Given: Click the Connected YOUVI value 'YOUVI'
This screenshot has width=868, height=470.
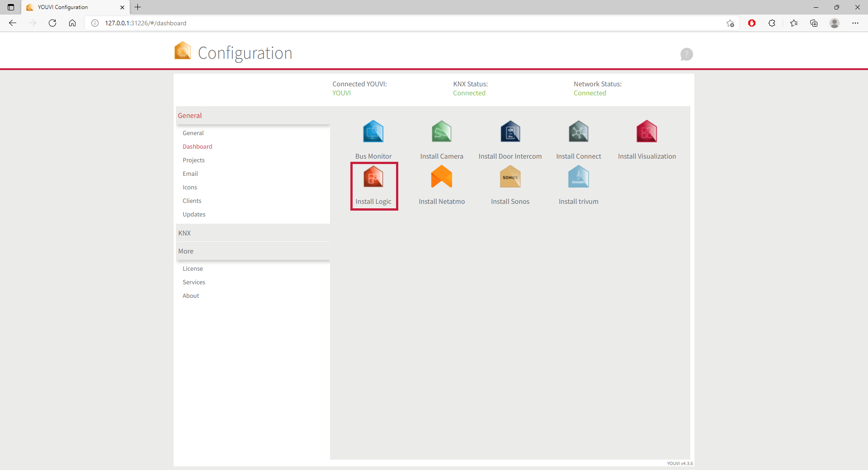Looking at the screenshot, I should pos(342,93).
